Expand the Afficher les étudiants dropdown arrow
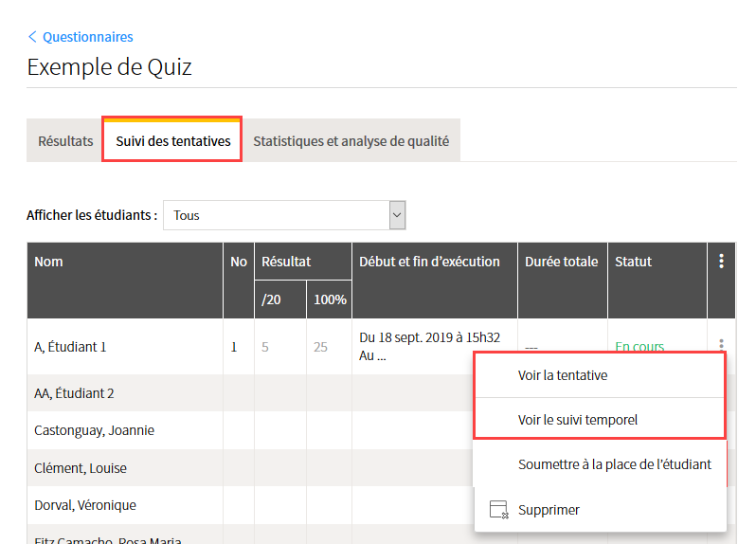Viewport: 756px width, 544px height. tap(397, 215)
